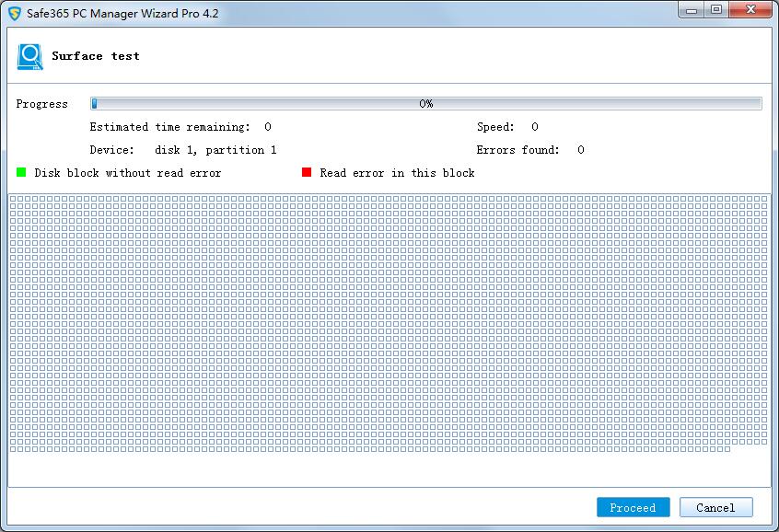Click the 'Read error in this block' label
This screenshot has height=532, width=779.
(x=397, y=173)
